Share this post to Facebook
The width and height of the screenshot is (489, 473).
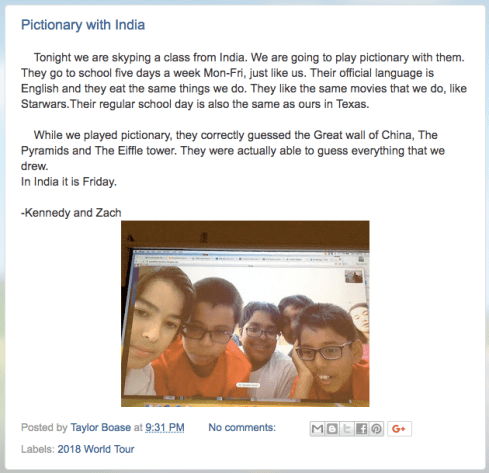361,429
